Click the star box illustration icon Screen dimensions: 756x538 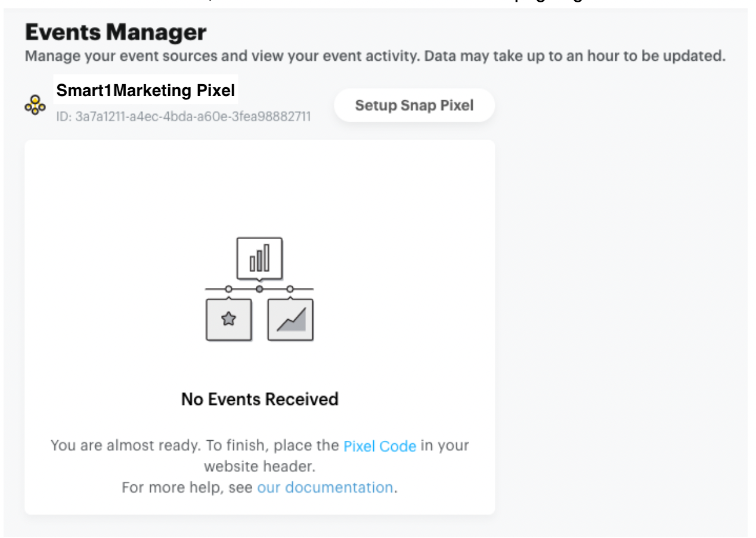(x=228, y=320)
